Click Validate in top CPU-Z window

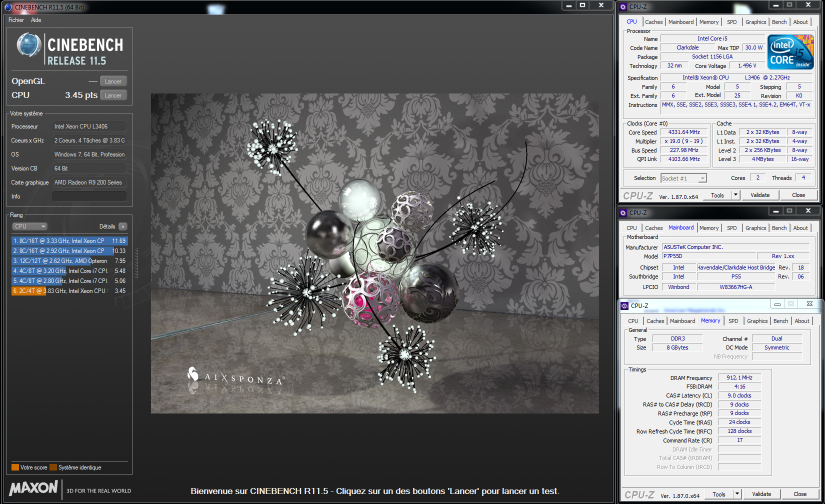[760, 195]
